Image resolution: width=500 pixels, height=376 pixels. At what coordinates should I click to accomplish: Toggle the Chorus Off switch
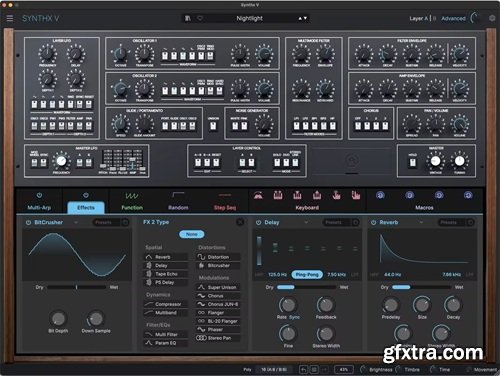[358, 126]
